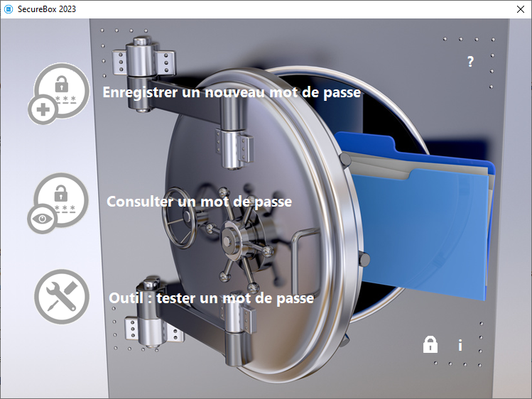This screenshot has width=532, height=399.
Task: Click the SecureBox app icon in title bar
Action: [x=9, y=9]
